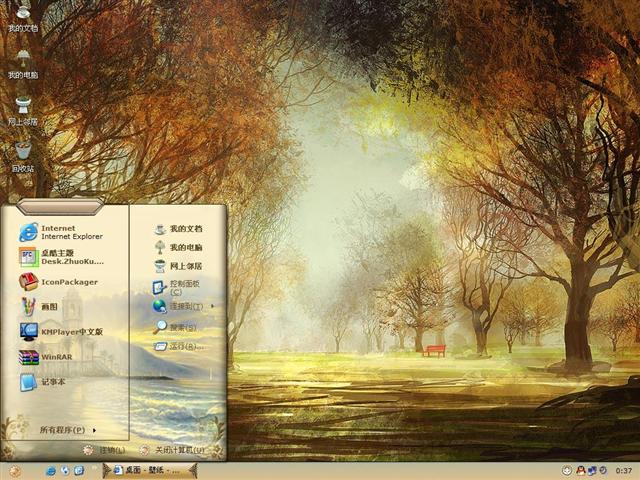Open the 我的电脑 desktop icon
The image size is (640, 480).
click(x=23, y=64)
